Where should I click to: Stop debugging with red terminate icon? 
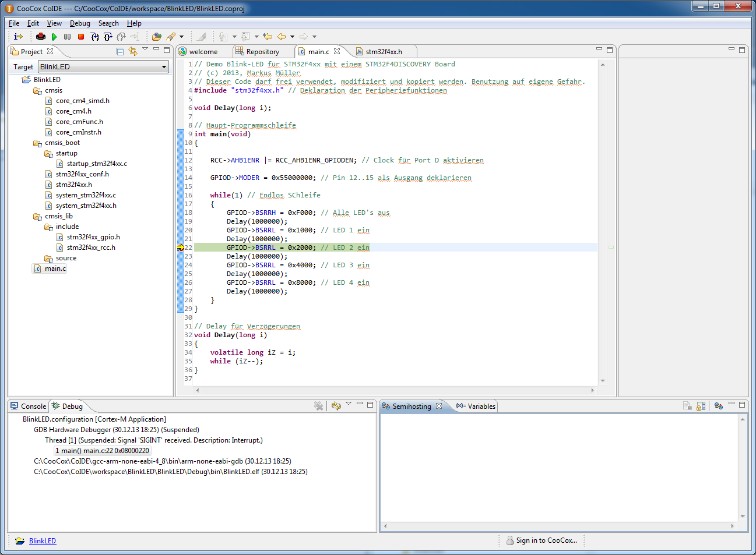point(81,37)
